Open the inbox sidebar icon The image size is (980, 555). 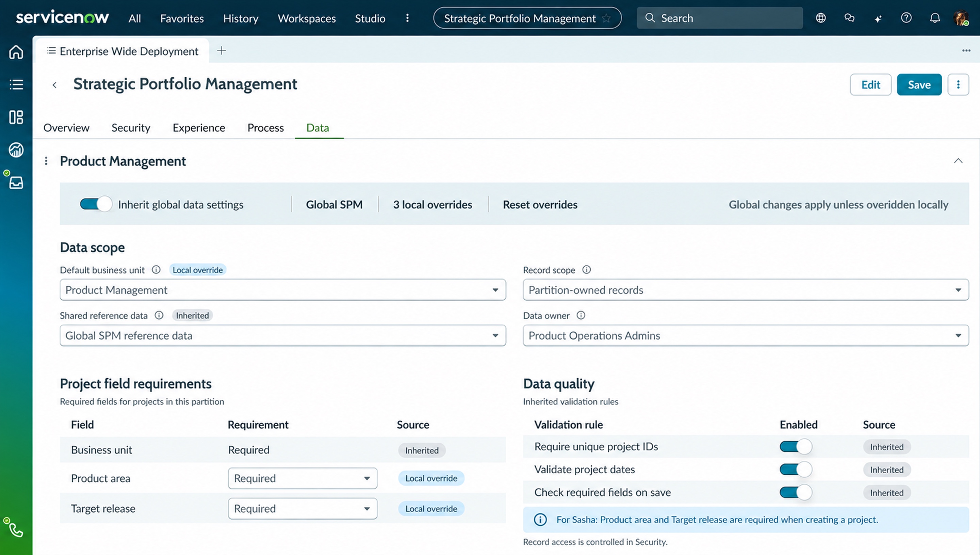(x=16, y=183)
